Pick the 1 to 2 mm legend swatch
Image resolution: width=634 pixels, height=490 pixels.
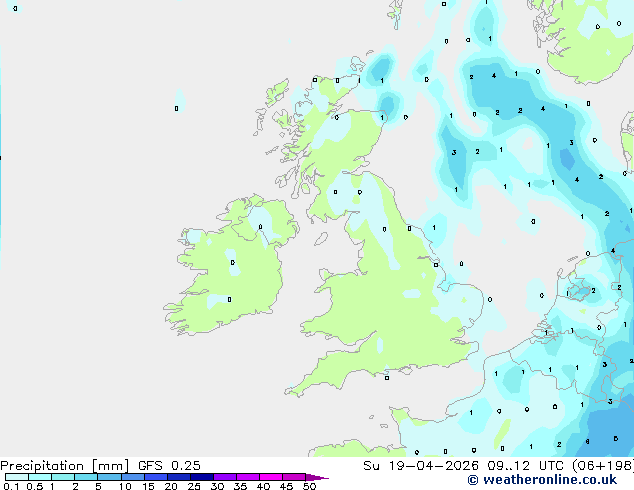coord(63,477)
